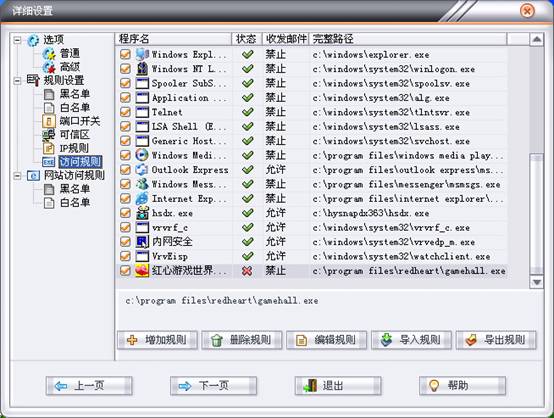The image size is (554, 418).
Task: Click the 导出规则 button
Action: click(x=496, y=340)
